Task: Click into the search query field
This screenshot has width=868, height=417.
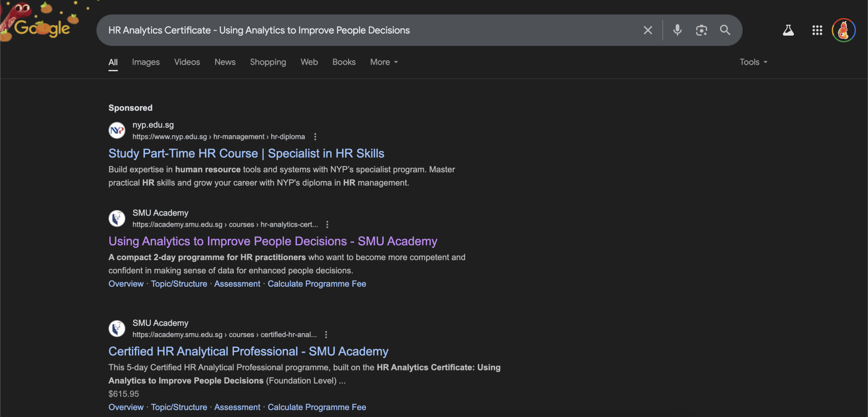Action: pyautogui.click(x=369, y=30)
